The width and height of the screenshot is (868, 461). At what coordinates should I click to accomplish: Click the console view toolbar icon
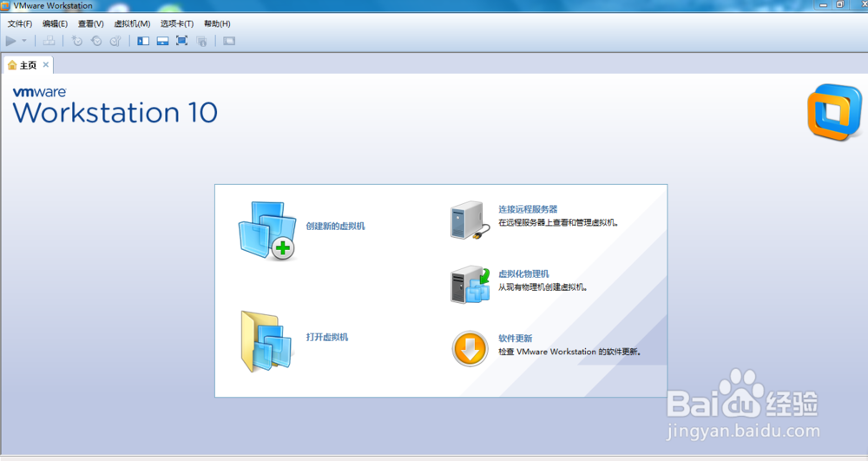(229, 41)
